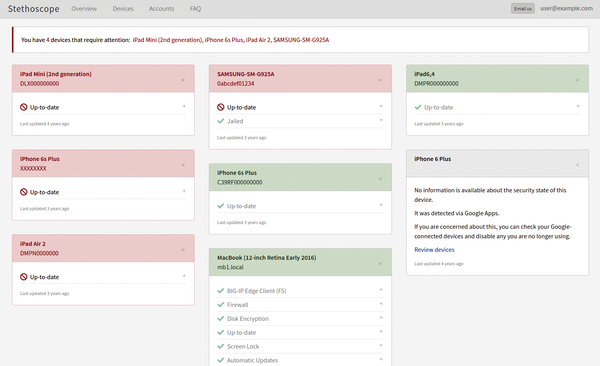600x366 pixels.
Task: Click user@example.com account label
Action: click(566, 8)
